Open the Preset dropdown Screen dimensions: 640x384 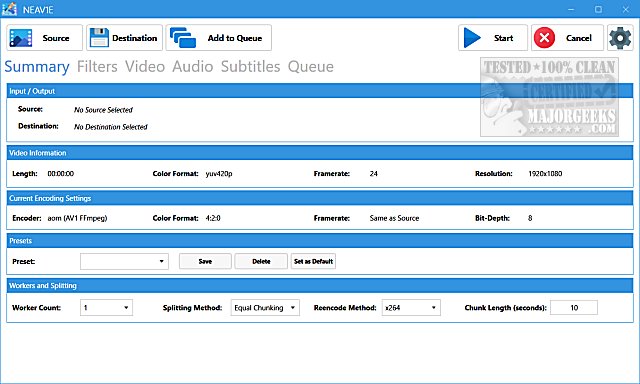coord(124,262)
